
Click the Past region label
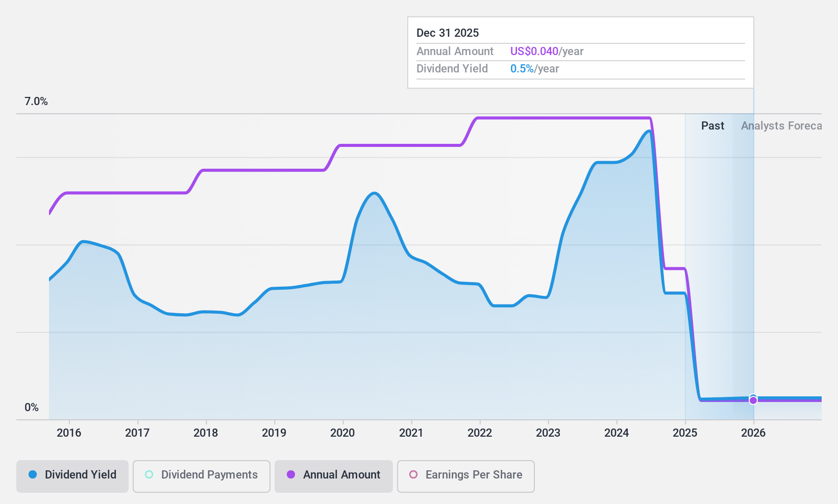click(x=712, y=125)
